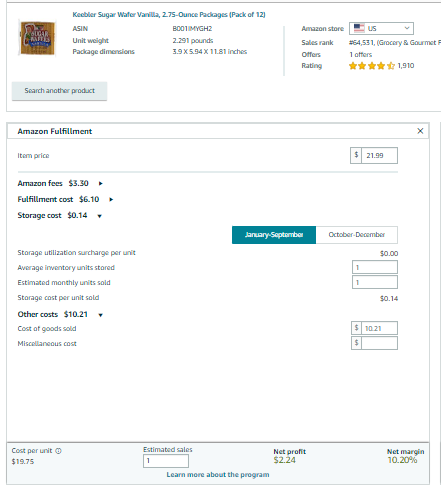Click the 1 offers text
Viewport: 441px width, 489px height.
point(361,55)
